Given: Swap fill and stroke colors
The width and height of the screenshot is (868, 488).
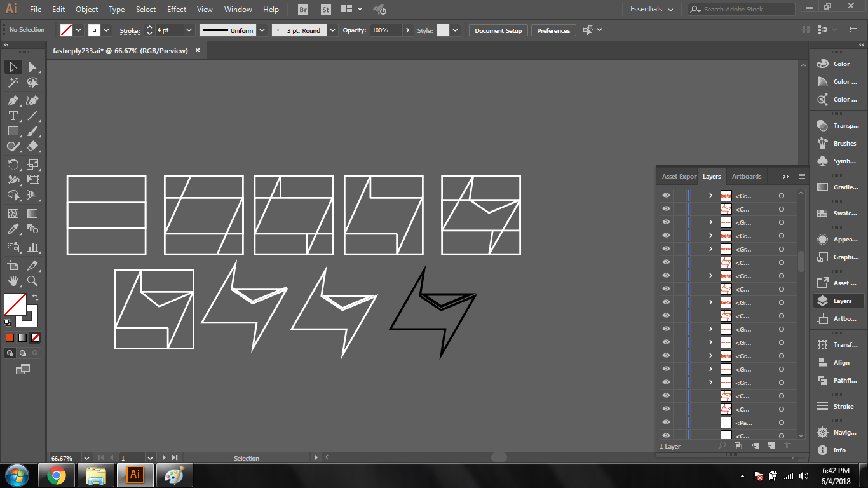Looking at the screenshot, I should (x=36, y=297).
